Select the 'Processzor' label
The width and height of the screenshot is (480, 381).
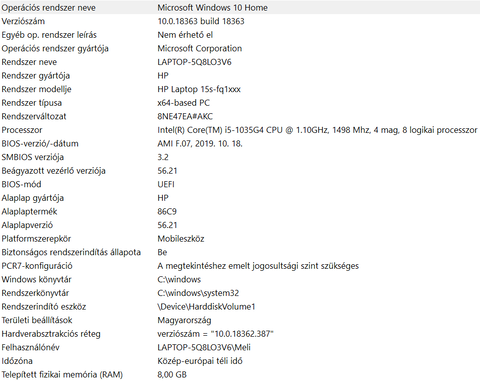(x=22, y=130)
